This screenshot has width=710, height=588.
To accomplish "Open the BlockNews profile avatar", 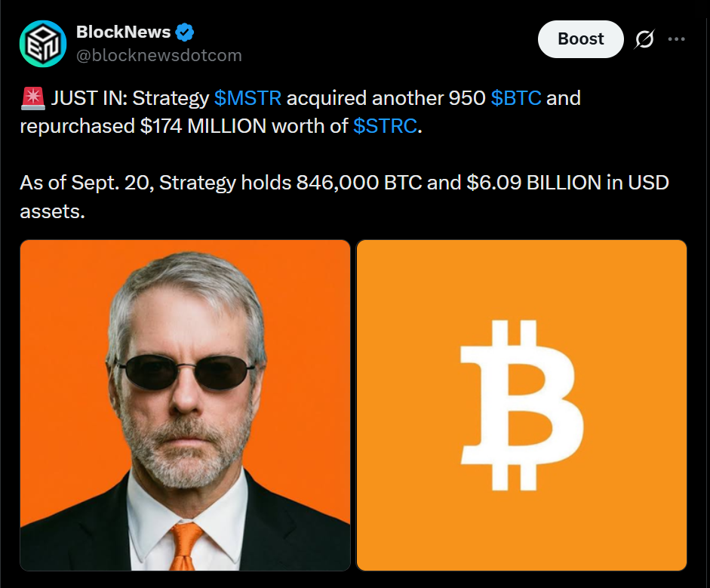I will pos(43,44).
